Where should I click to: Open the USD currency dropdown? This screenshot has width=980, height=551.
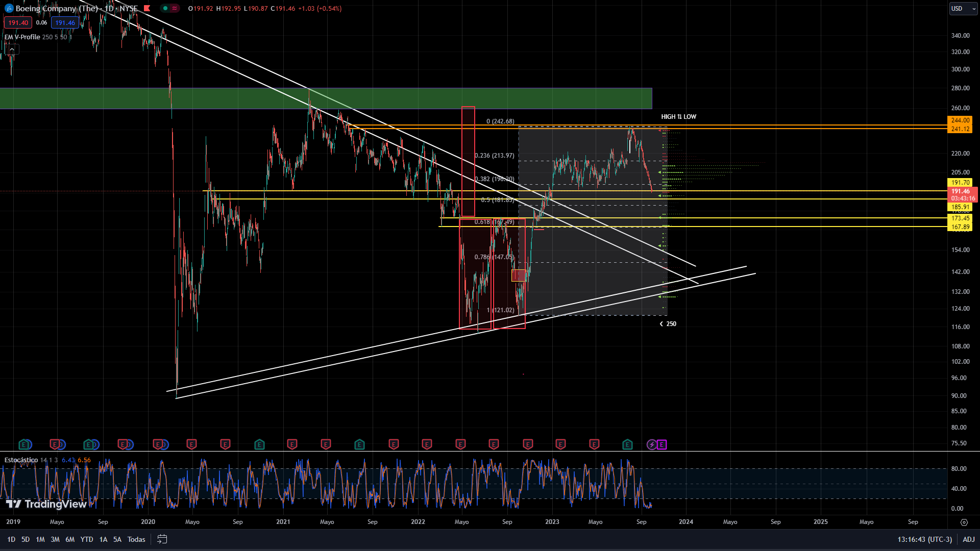(x=963, y=9)
